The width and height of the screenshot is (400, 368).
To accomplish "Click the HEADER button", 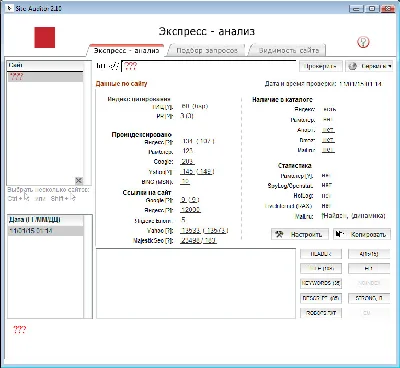I will (321, 254).
